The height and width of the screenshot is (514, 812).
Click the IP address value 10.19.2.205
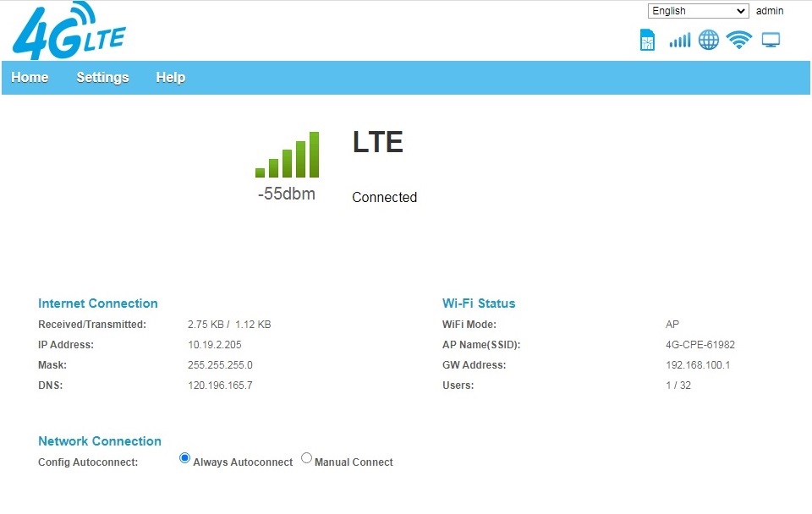tap(215, 345)
